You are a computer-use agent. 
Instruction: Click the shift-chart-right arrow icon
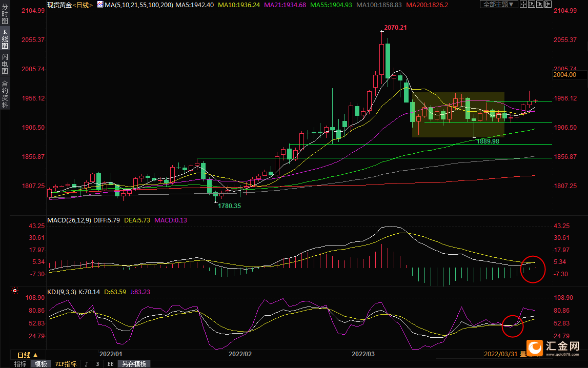point(548,4)
